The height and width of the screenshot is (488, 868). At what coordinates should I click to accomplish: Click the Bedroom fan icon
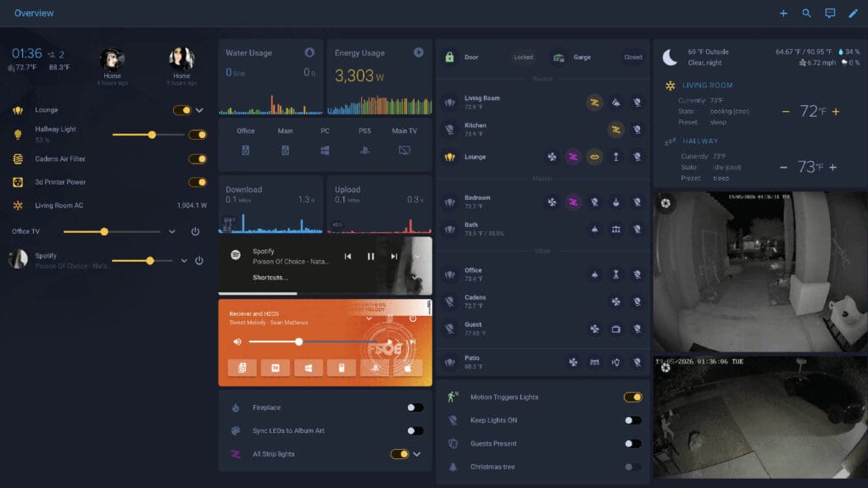(552, 202)
